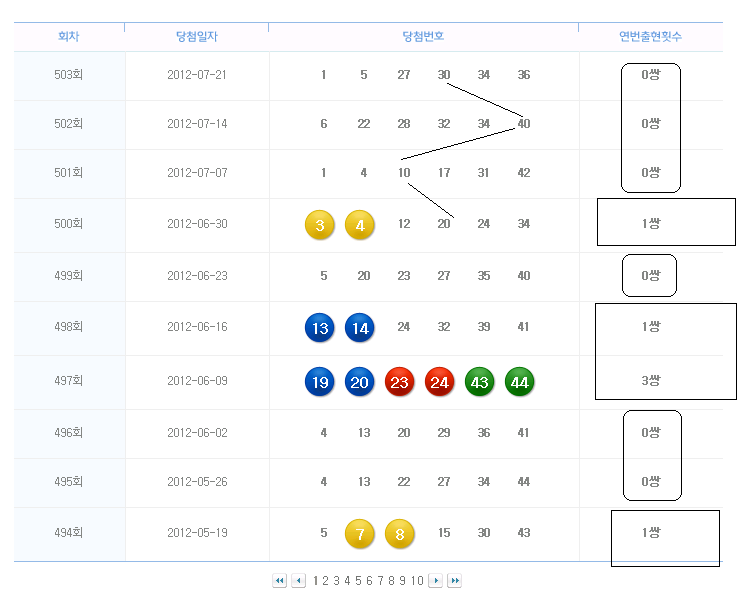Click the next page arrow icon
This screenshot has height=594, width=746.
pyautogui.click(x=435, y=581)
